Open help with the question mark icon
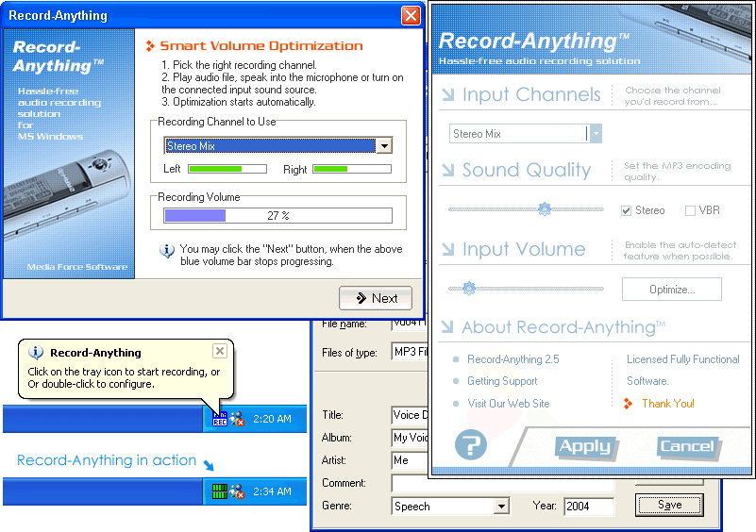Image resolution: width=756 pixels, height=532 pixels. 471,444
